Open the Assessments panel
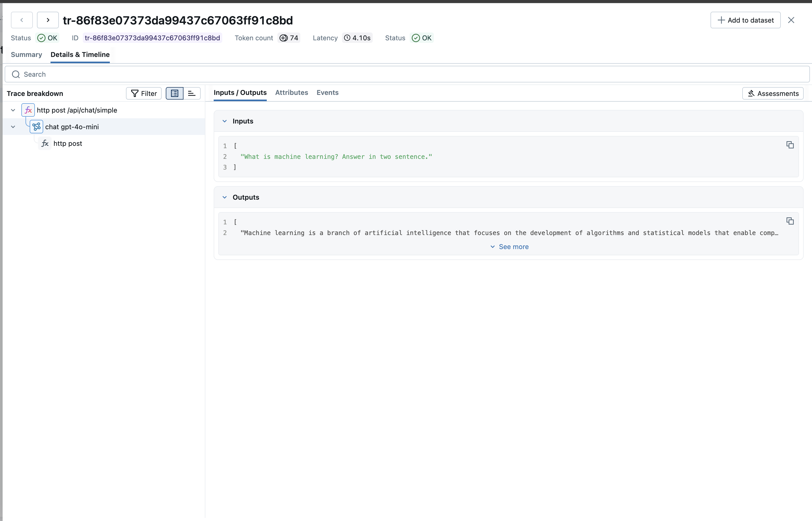This screenshot has height=521, width=812. point(772,93)
